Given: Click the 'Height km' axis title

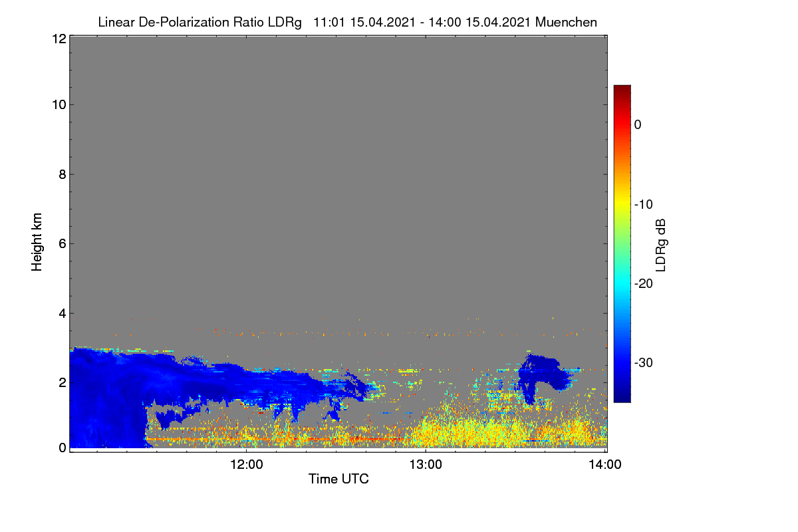Looking at the screenshot, I should (37, 242).
